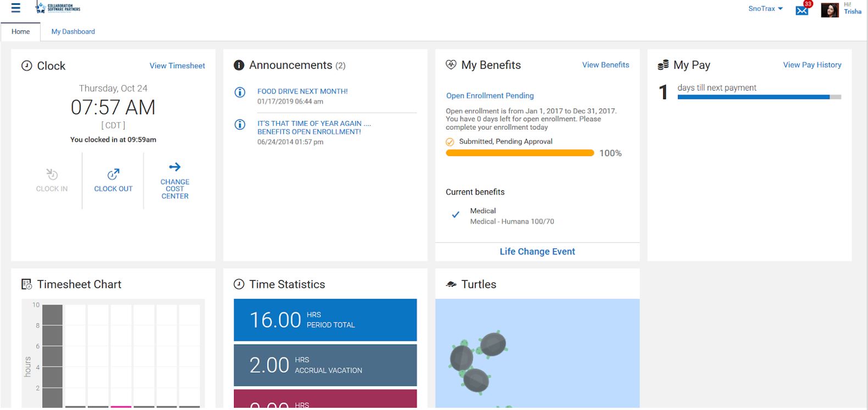Click the days till next payment progress bar

pyautogui.click(x=759, y=97)
